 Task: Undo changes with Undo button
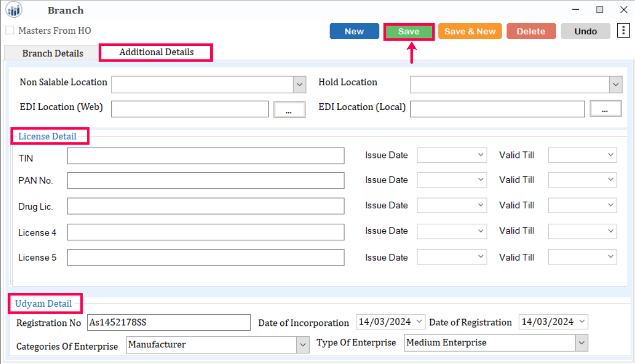[585, 32]
